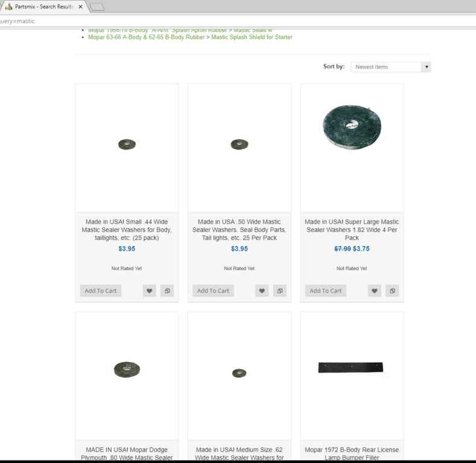Add .50 Wide Mastic washers to cart
The image size is (476, 463).
pos(214,291)
